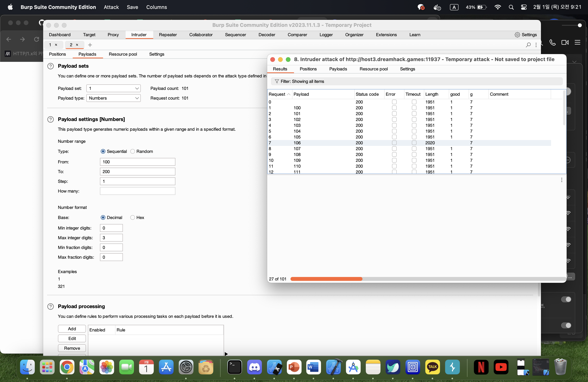Open Netflix from the Dock

click(x=481, y=367)
